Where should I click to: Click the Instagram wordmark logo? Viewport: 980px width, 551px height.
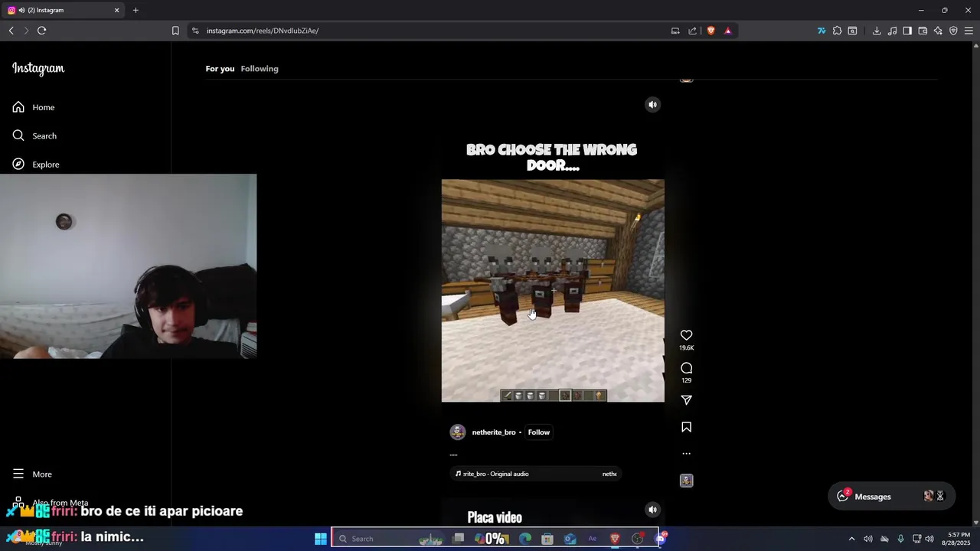38,68
